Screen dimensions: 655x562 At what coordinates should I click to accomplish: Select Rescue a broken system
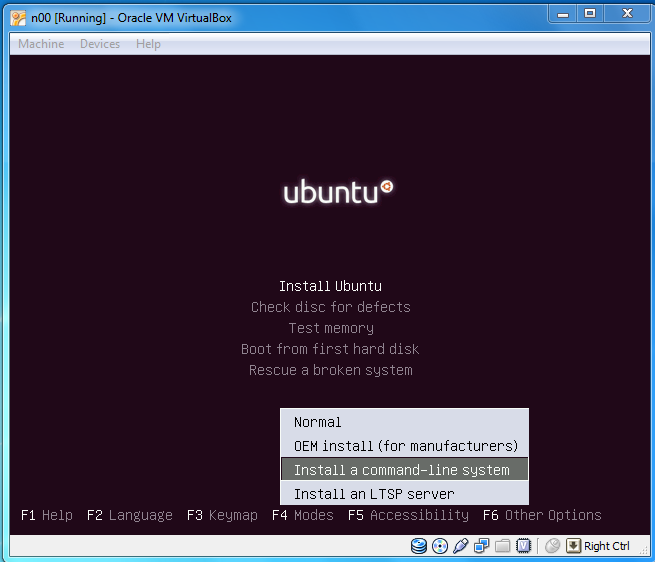click(330, 370)
